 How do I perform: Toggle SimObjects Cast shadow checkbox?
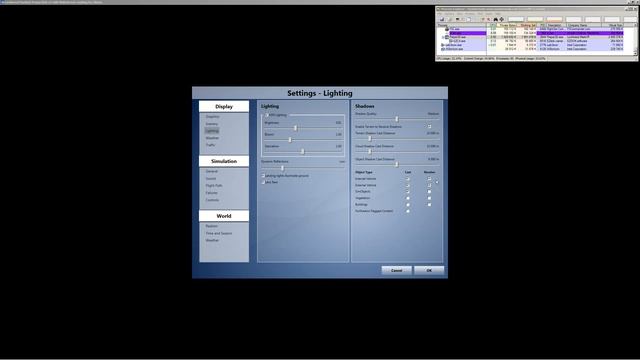pyautogui.click(x=407, y=191)
